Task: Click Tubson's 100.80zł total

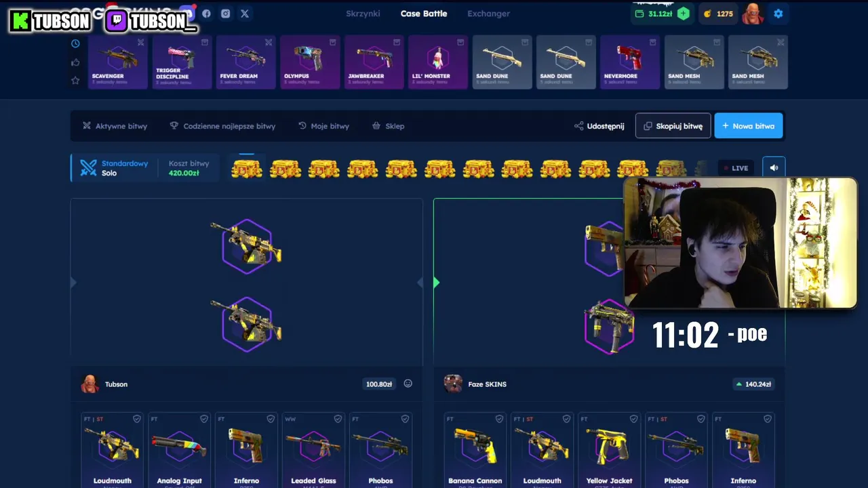Action: pyautogui.click(x=379, y=384)
